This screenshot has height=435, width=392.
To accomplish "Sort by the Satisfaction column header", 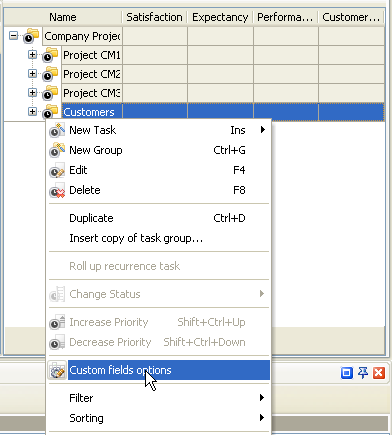I will coord(155,17).
